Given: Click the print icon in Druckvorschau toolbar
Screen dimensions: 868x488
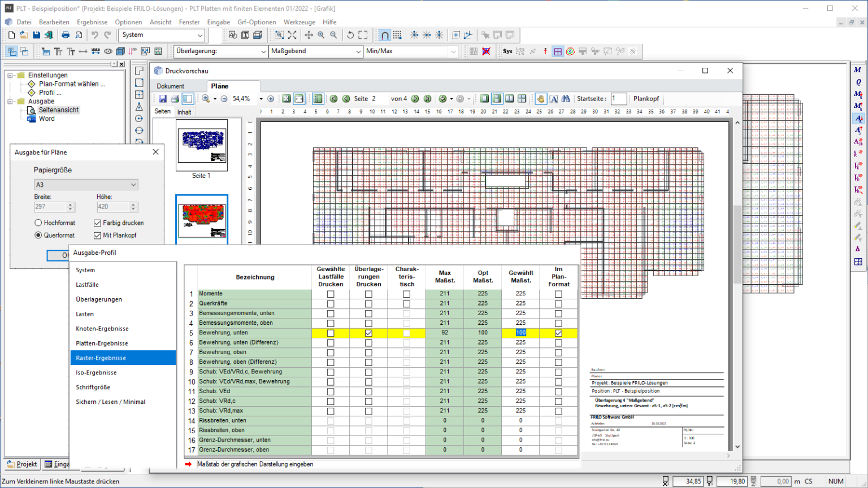Looking at the screenshot, I should (x=175, y=99).
